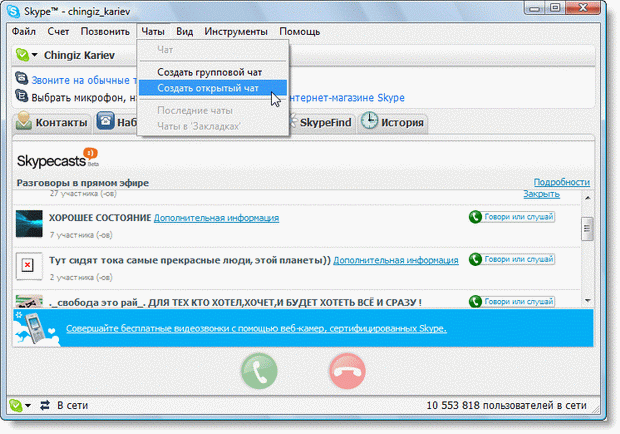Click the В сети status text
620x434 pixels.
coord(73,406)
